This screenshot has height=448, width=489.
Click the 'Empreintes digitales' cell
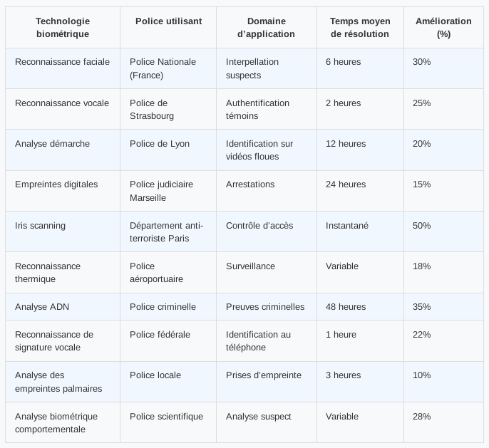click(56, 184)
